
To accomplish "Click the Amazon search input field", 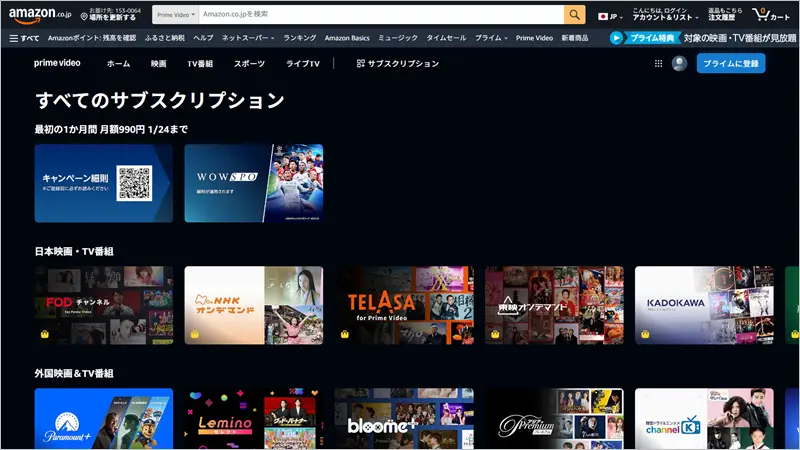I will click(x=378, y=15).
